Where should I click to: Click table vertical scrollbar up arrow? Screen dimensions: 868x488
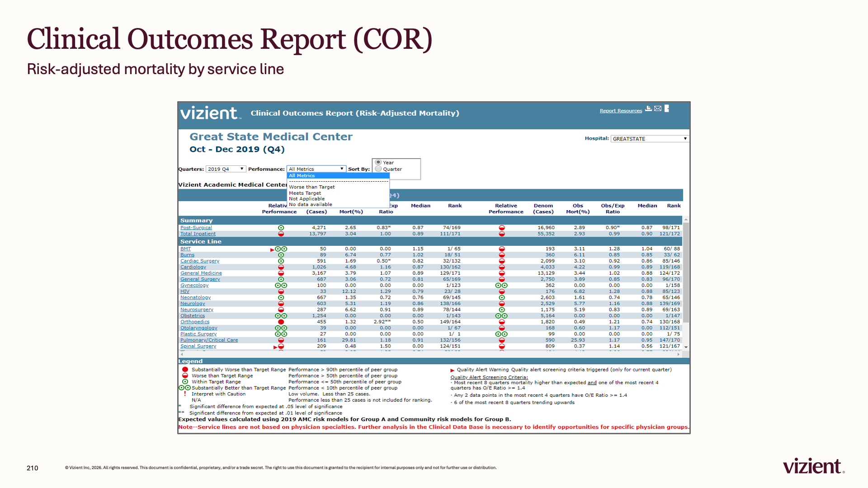[x=686, y=220]
